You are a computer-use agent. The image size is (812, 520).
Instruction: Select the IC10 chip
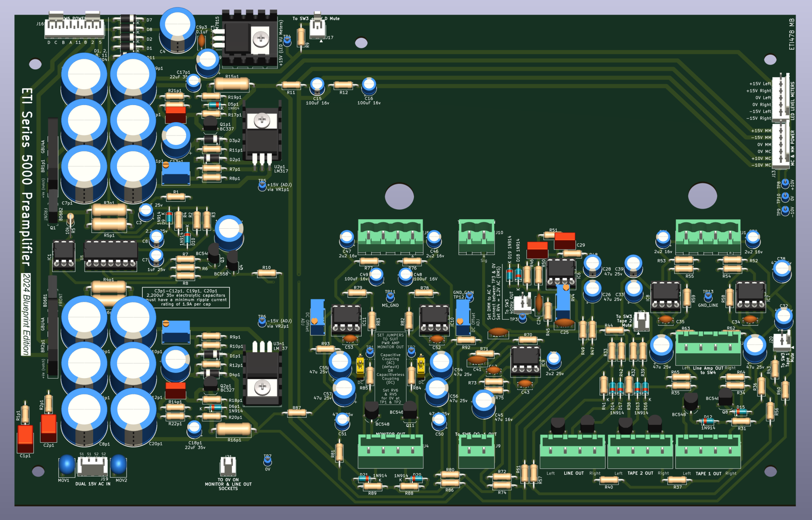tap(435, 319)
